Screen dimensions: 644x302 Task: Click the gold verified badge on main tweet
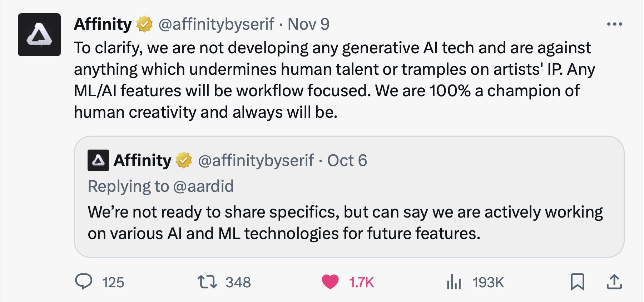(x=144, y=24)
